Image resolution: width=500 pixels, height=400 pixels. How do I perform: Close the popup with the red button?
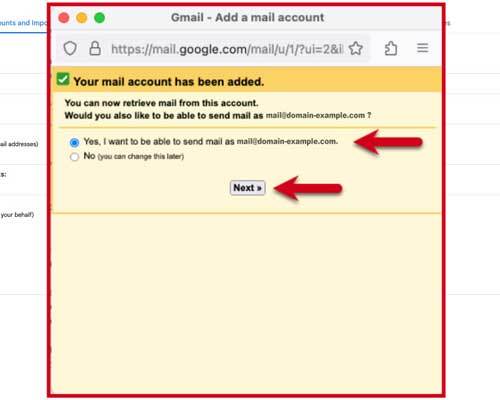pos(64,18)
